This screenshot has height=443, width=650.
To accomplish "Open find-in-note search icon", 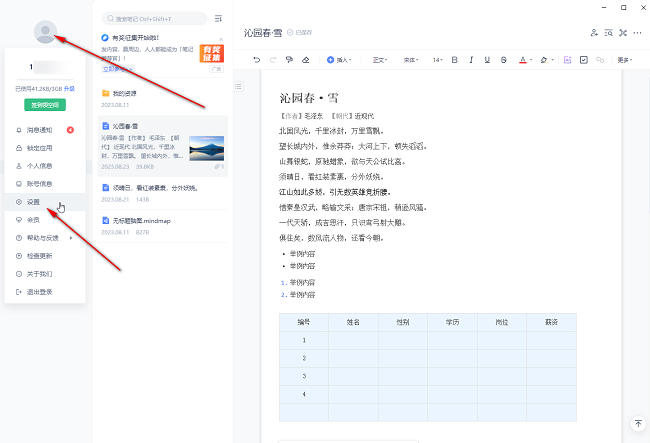I will 609,33.
